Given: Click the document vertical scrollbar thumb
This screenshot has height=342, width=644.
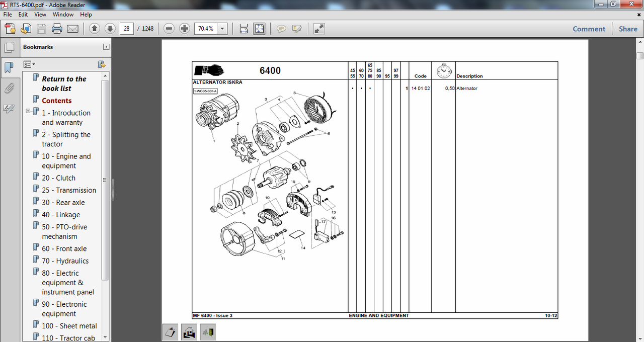Looking at the screenshot, I should pyautogui.click(x=640, y=55).
